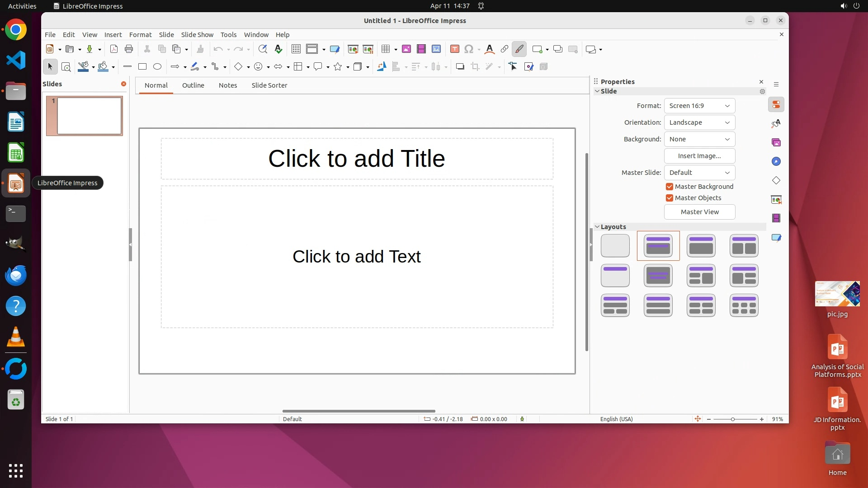Click the Insert Special Character icon
This screenshot has width=868, height=488.
pyautogui.click(x=469, y=49)
